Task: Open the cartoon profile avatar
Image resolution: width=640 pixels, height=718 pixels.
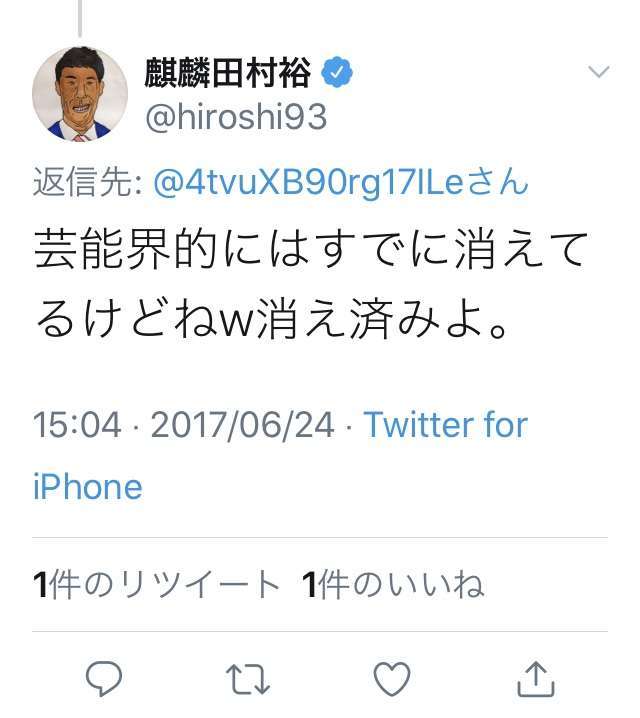Action: coord(80,94)
